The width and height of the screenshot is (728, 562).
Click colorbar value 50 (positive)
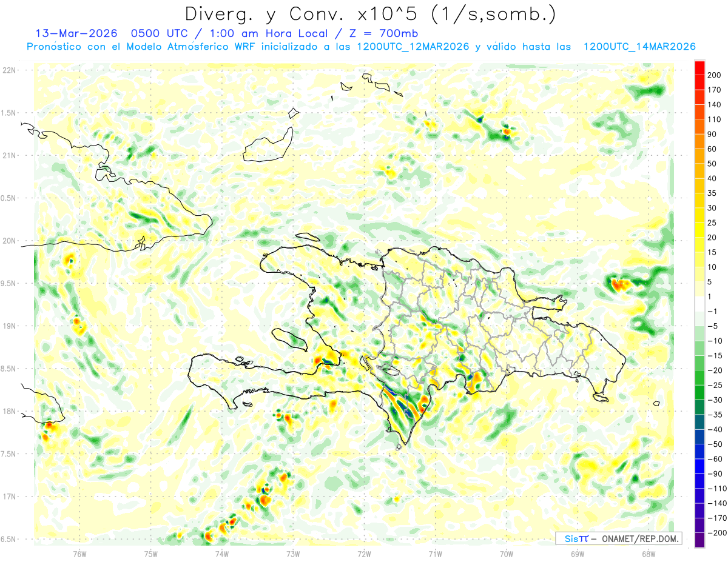(x=712, y=164)
